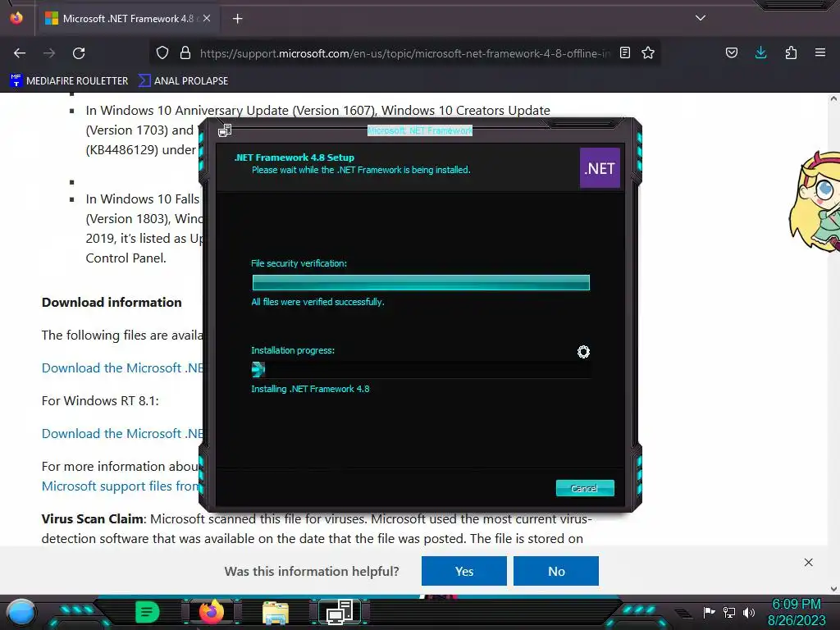840x630 pixels.
Task: Open the Action Center flag tray icon
Action: coord(710,612)
